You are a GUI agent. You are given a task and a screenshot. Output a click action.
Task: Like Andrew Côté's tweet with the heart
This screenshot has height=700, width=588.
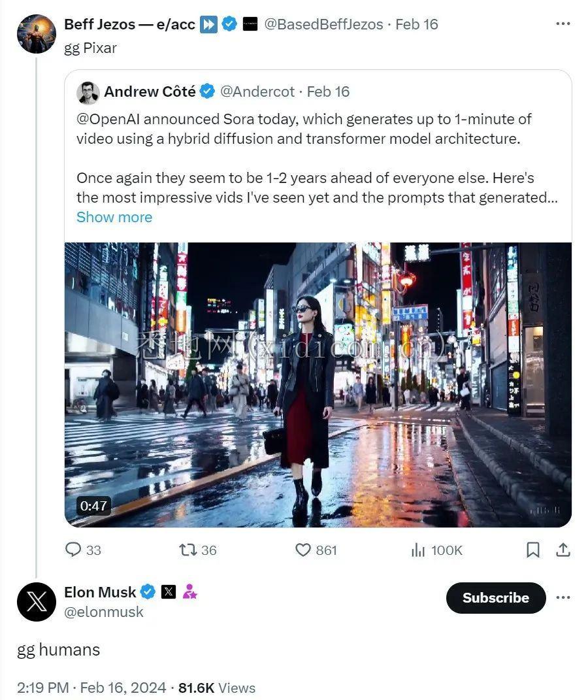[x=302, y=550]
